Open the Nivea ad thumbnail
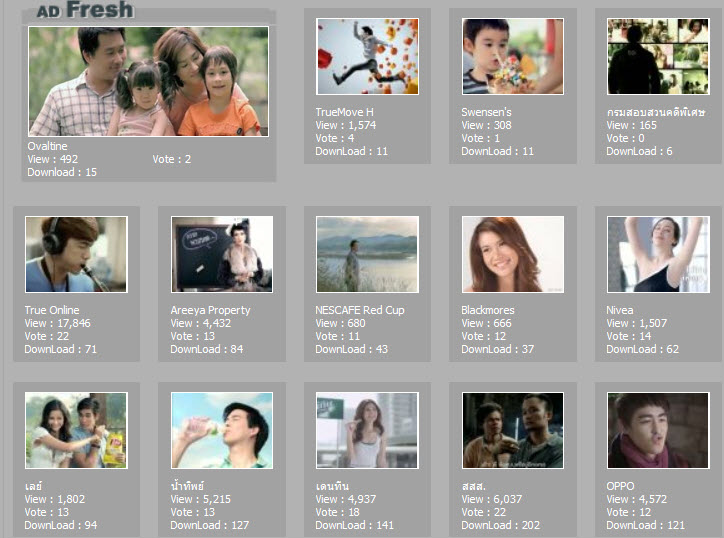Viewport: 724px width, 538px height. [658, 254]
